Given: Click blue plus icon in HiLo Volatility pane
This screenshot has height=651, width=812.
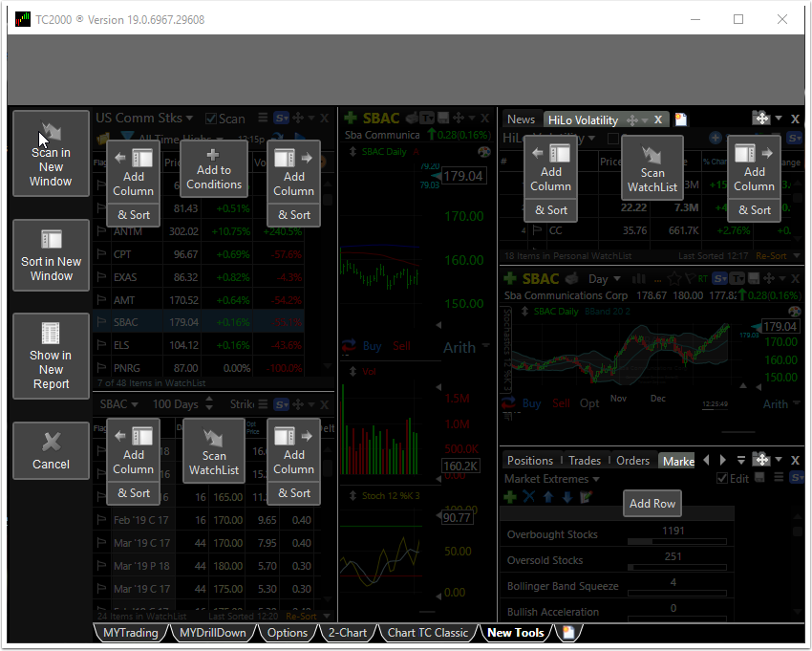Looking at the screenshot, I should tap(716, 138).
